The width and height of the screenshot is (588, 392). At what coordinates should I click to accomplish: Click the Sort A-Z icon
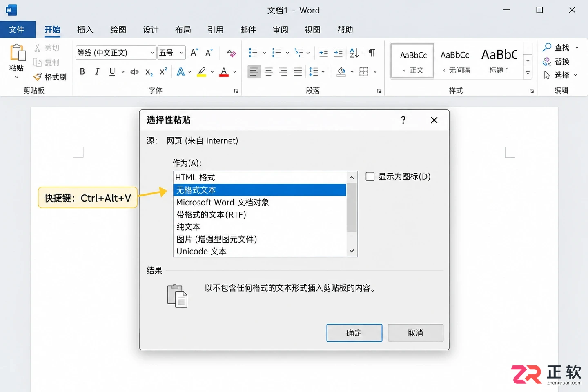click(x=354, y=53)
